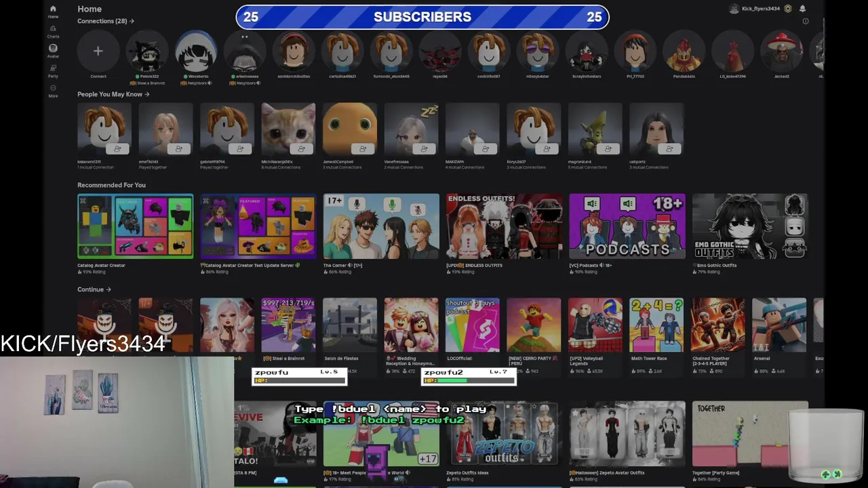The image size is (868, 488).
Task: Open Wasaberto's connection avatar
Action: 196,51
